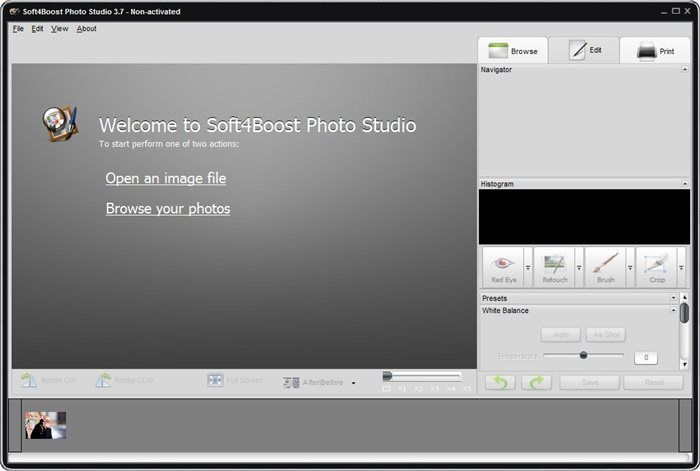Select the Brush tool
This screenshot has width=700, height=471.
click(605, 267)
